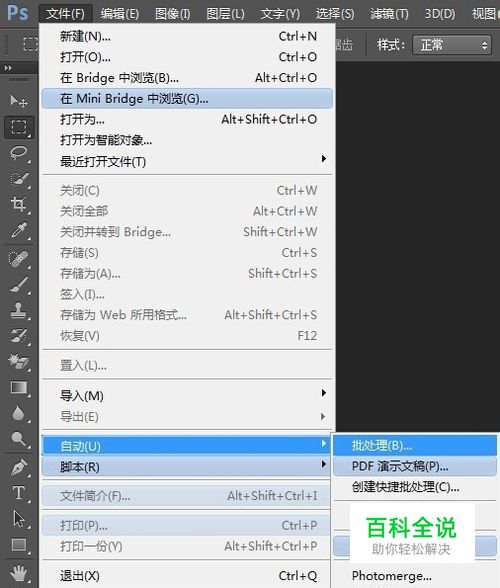Select the Brush tool
The width and height of the screenshot is (500, 588).
(19, 285)
